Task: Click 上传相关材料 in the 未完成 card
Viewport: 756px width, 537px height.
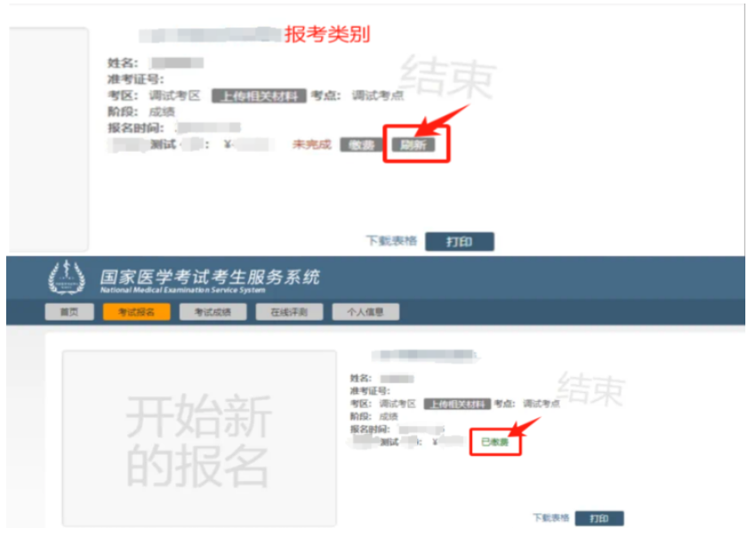Action: pyautogui.click(x=259, y=96)
